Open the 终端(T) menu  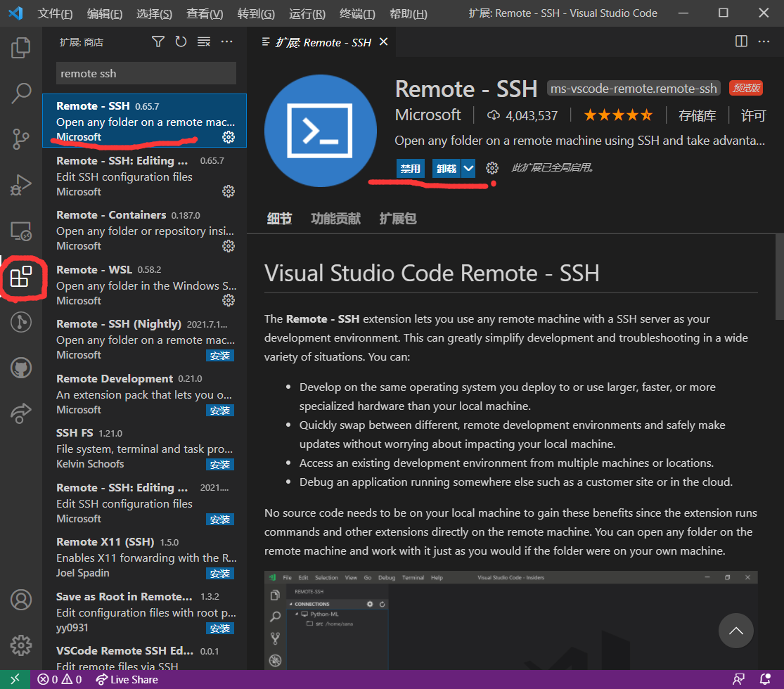pos(357,13)
